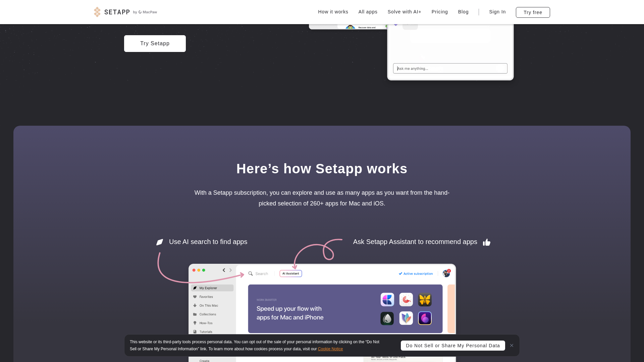The width and height of the screenshot is (644, 362).
Task: Open the Cookie Notice link
Action: (330, 349)
